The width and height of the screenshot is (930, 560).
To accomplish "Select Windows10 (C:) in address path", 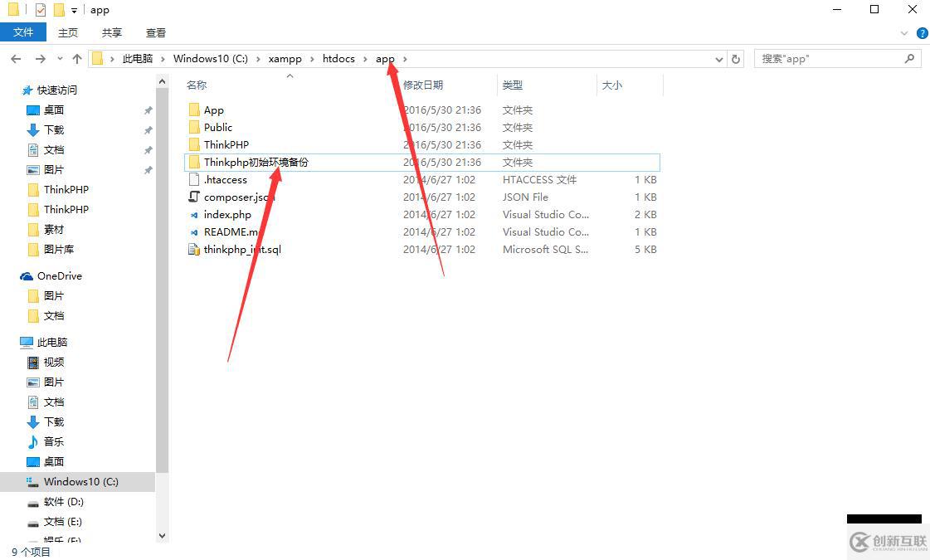I will tap(211, 59).
